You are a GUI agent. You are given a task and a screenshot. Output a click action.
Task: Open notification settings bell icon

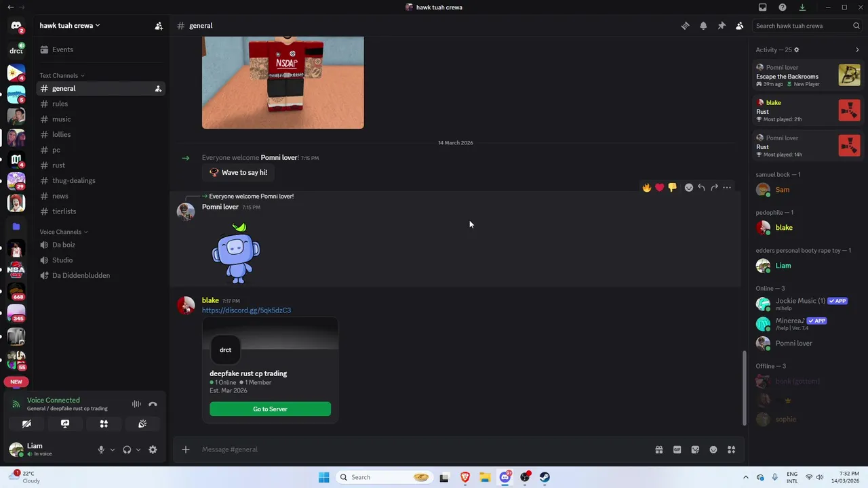pos(703,26)
